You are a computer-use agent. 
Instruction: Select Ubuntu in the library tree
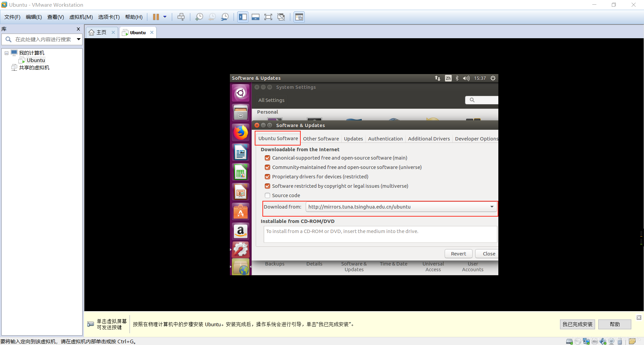[36, 60]
